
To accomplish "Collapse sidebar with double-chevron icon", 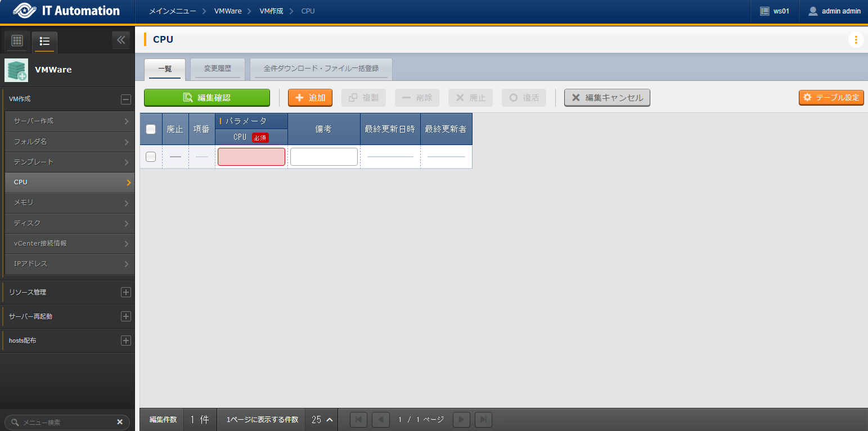I will (x=120, y=40).
